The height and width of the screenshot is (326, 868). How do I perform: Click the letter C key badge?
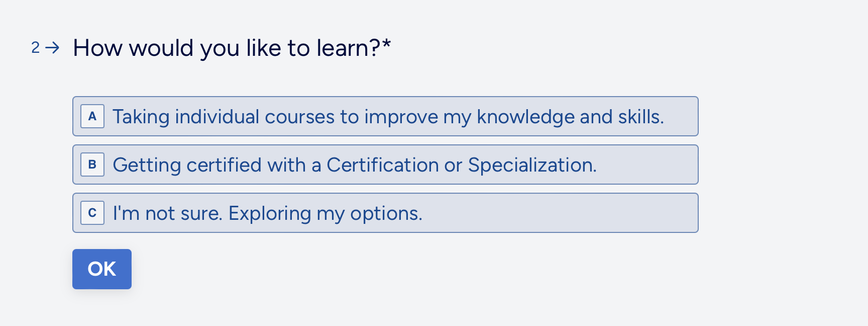pyautogui.click(x=92, y=213)
